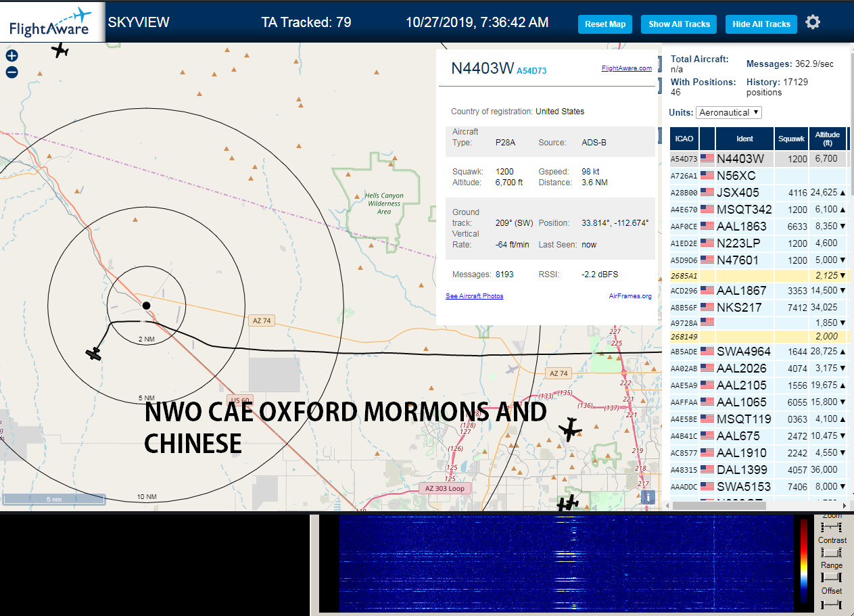Viewport: 854px width, 616px height.
Task: Click the US flag in AAL1863 row
Action: (x=707, y=227)
